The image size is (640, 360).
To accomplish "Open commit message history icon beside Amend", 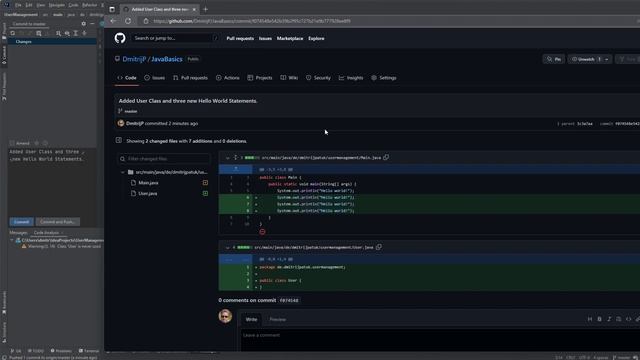I will (45, 143).
